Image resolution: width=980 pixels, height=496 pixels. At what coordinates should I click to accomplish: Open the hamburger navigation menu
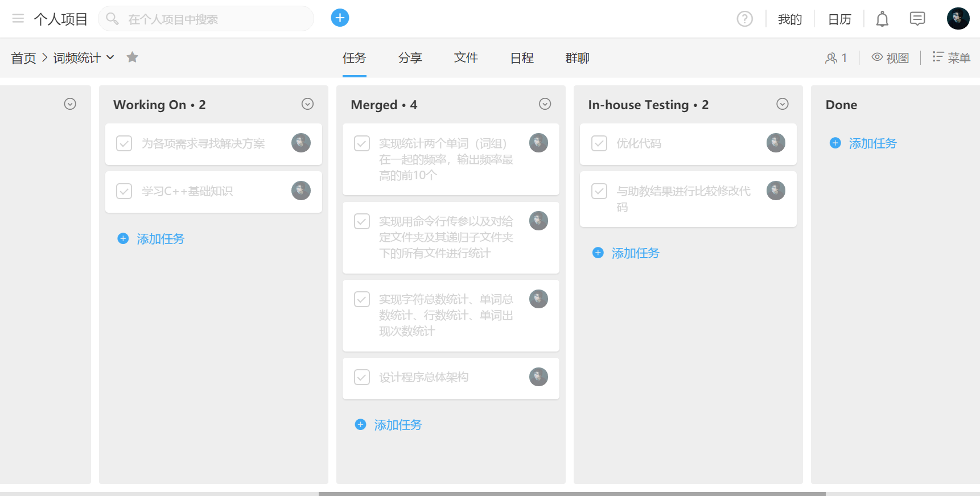[x=18, y=19]
